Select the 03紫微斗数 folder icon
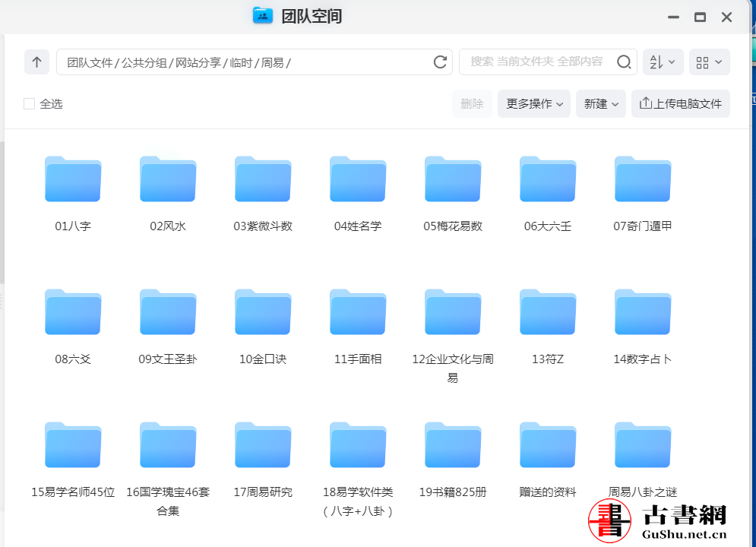This screenshot has height=547, width=756. click(x=263, y=179)
